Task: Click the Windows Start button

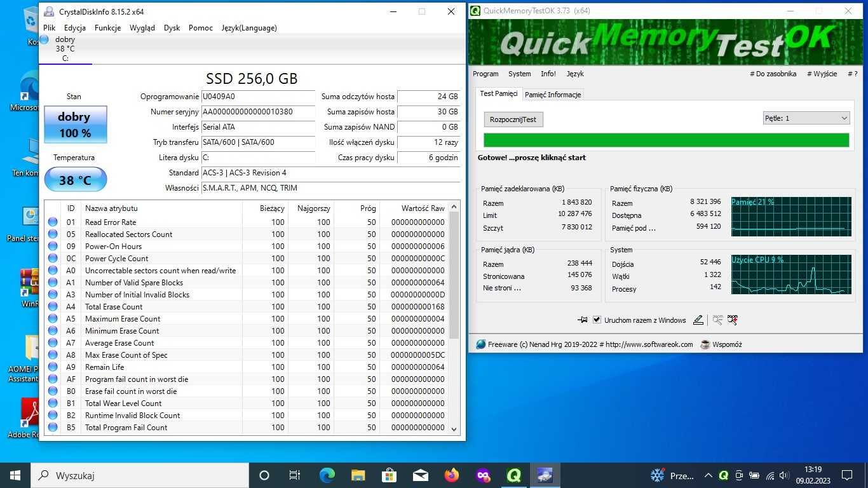Action: tap(15, 475)
